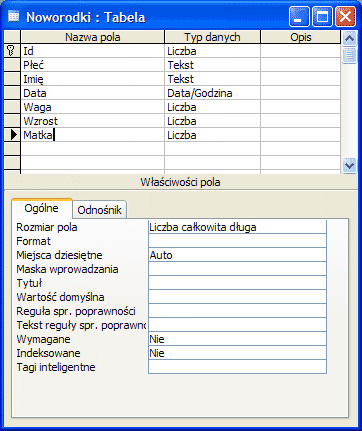Click the Maska wprowadzania input field

click(x=237, y=269)
